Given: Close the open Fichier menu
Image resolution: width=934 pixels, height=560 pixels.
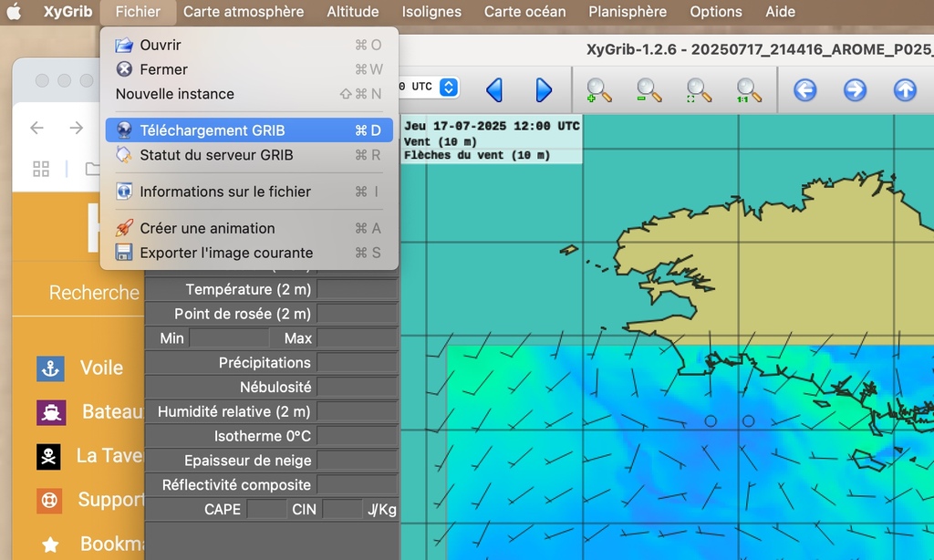Looking at the screenshot, I should click(138, 11).
